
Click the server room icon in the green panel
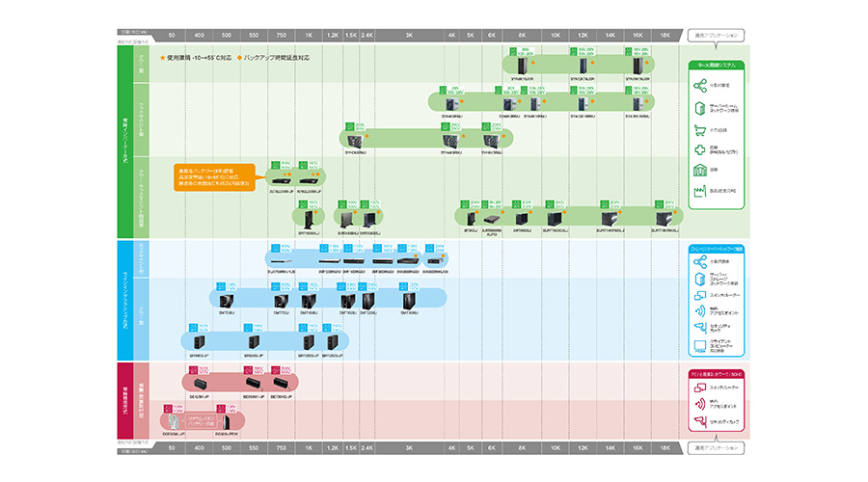pyautogui.click(x=700, y=108)
